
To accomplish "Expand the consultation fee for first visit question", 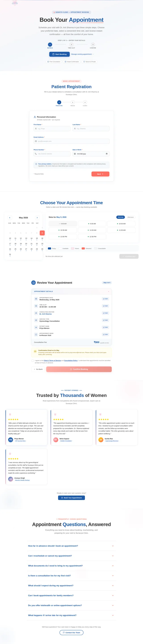I will (x=71, y=576).
